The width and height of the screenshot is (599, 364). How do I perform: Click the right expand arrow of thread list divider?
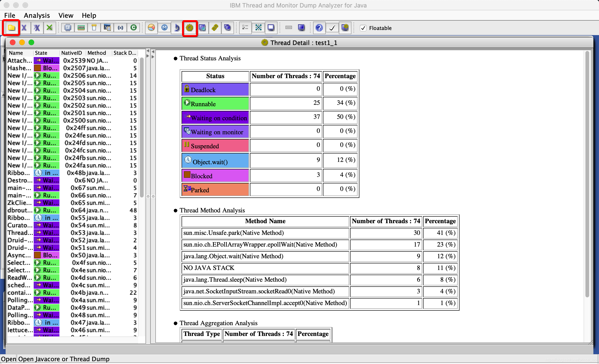coord(148,56)
